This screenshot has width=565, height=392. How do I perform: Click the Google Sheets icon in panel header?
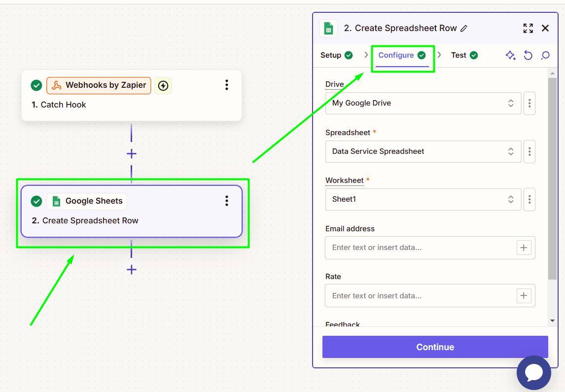[329, 29]
